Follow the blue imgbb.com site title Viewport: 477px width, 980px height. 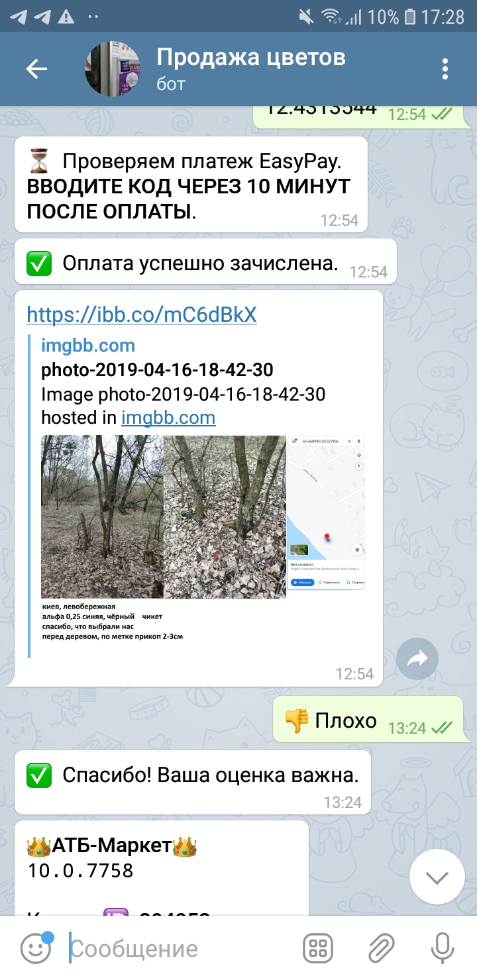point(88,345)
